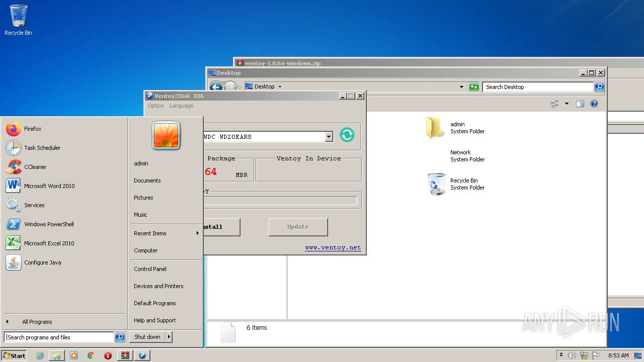Open Pictures from the Start menu
Image resolution: width=644 pixels, height=362 pixels.
coord(166,198)
